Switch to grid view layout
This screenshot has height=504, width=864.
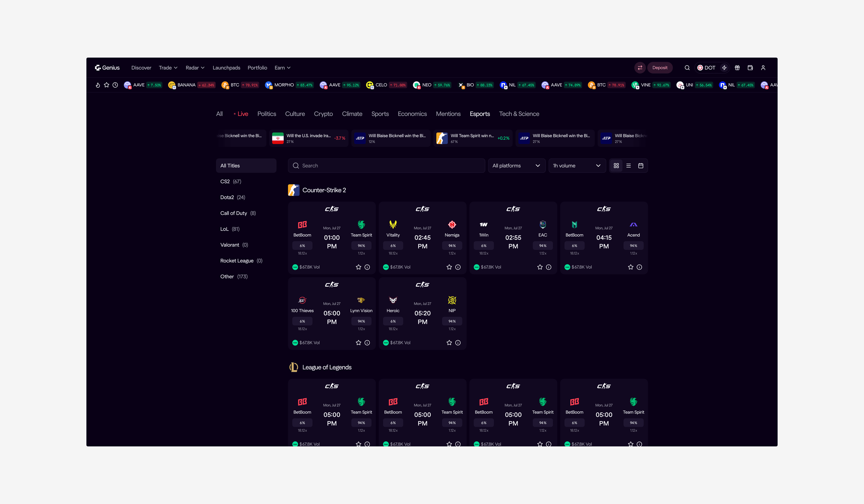click(616, 166)
